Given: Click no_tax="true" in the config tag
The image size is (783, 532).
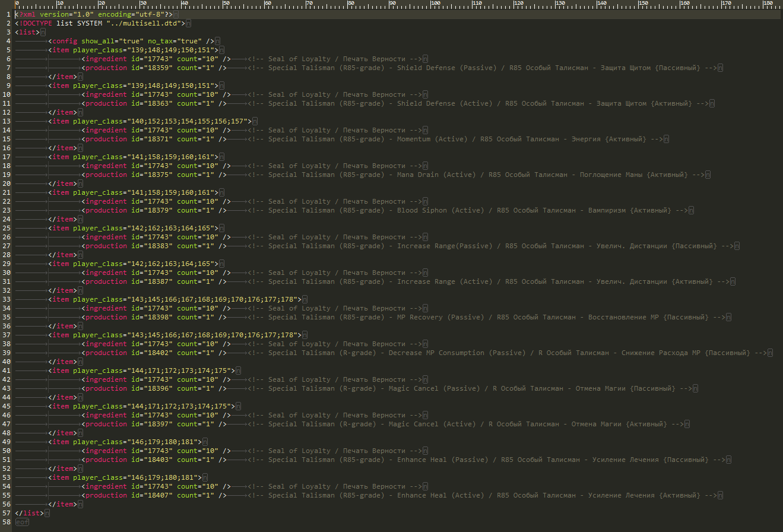Looking at the screenshot, I should [175, 41].
